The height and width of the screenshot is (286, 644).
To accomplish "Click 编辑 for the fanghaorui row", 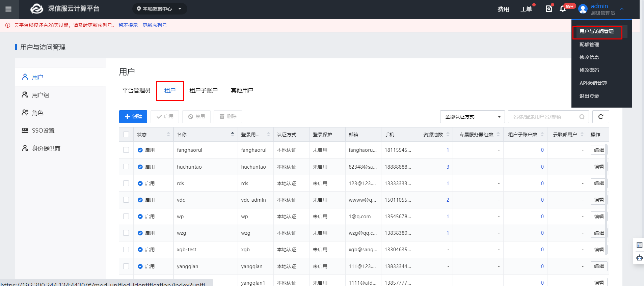I will (599, 150).
